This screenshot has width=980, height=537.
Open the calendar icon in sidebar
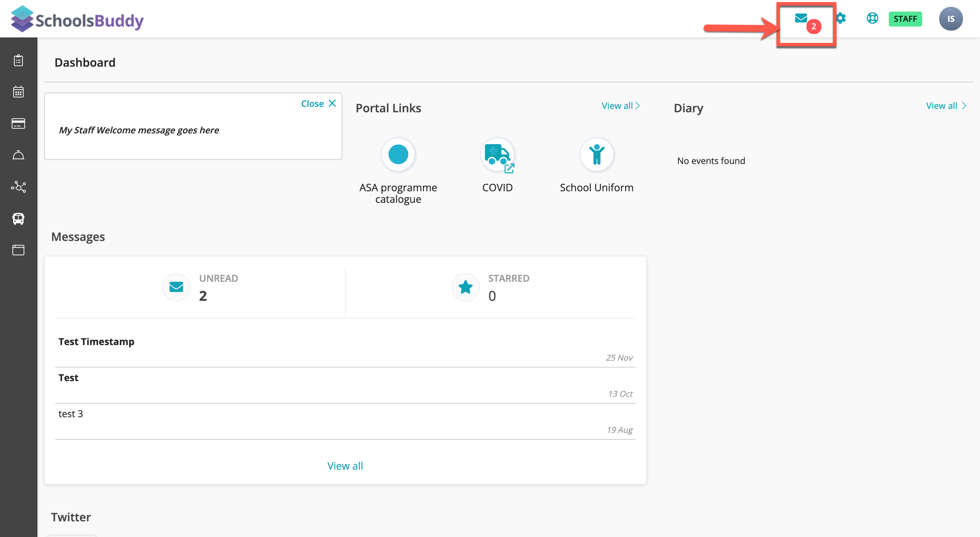[x=18, y=92]
